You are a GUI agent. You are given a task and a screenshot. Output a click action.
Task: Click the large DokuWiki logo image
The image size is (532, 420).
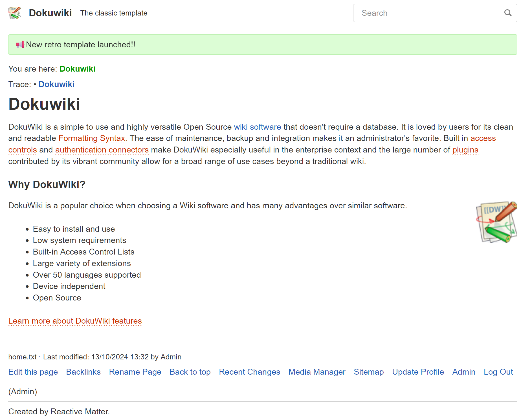[x=496, y=222]
